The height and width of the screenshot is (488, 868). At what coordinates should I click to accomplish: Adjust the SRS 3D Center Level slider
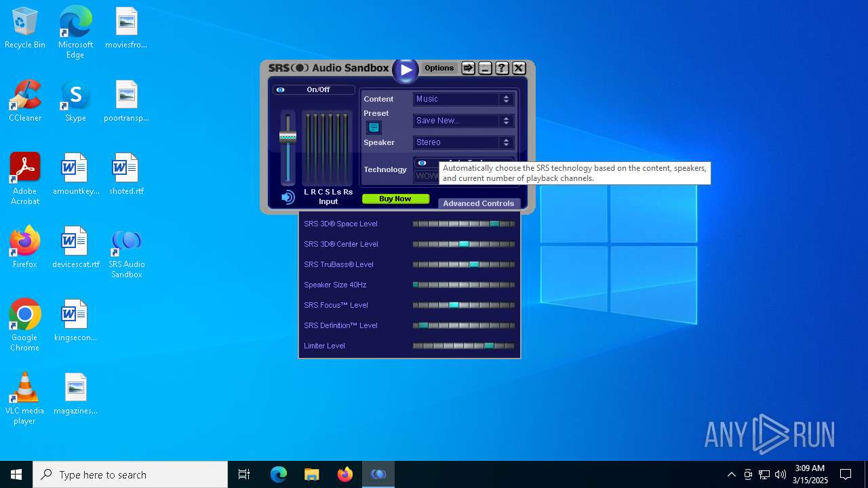click(x=464, y=244)
